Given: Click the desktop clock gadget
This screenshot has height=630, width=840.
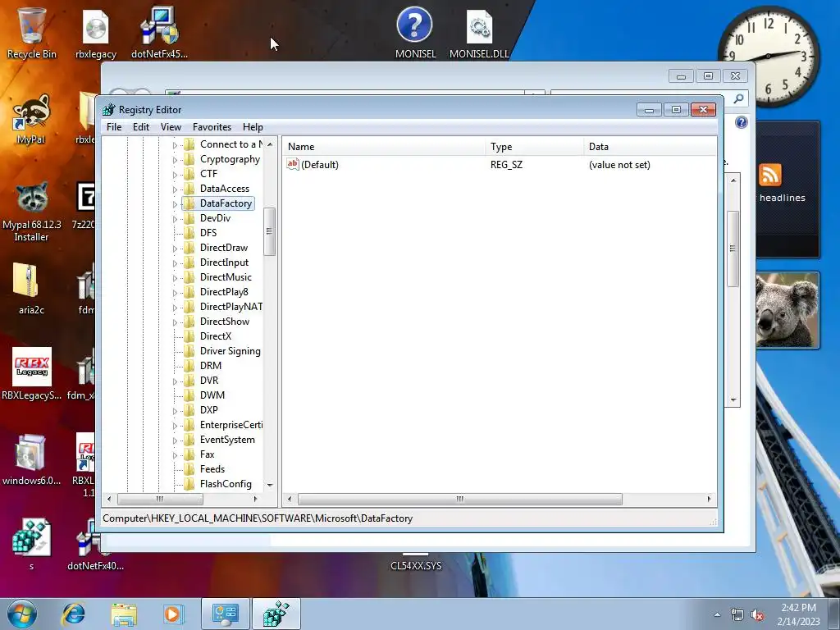Looking at the screenshot, I should click(x=768, y=56).
